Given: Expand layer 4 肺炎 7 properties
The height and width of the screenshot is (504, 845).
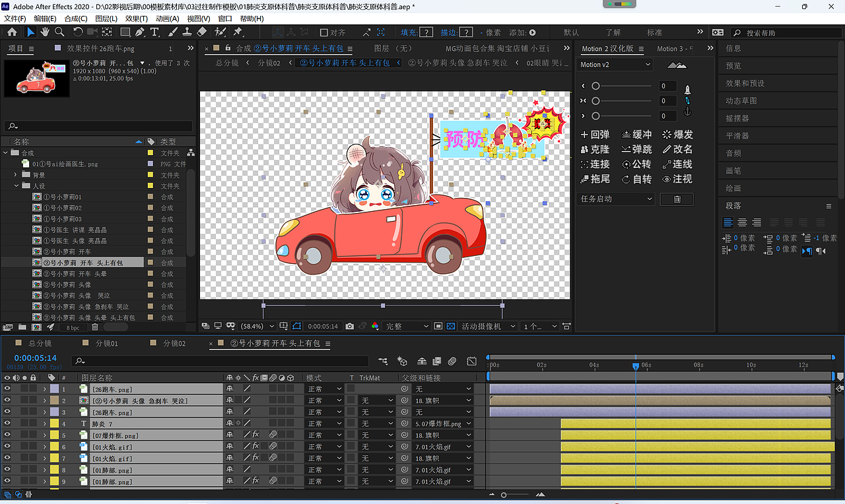Looking at the screenshot, I should click(44, 424).
